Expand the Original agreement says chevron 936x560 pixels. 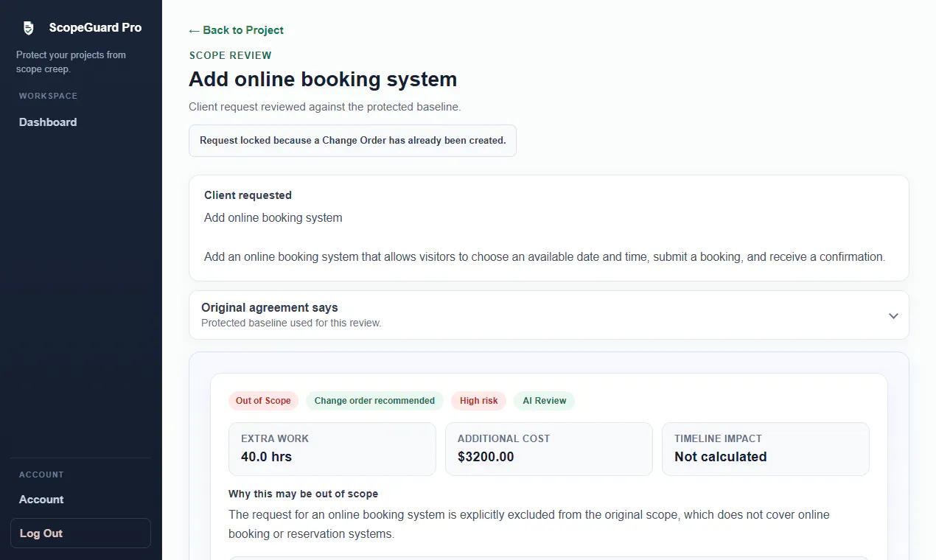coord(893,315)
